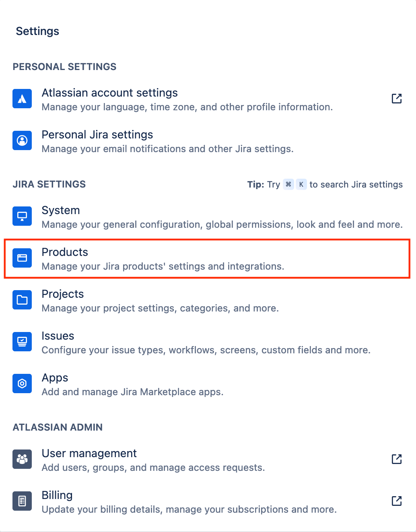Open Atlassian account settings

click(109, 93)
